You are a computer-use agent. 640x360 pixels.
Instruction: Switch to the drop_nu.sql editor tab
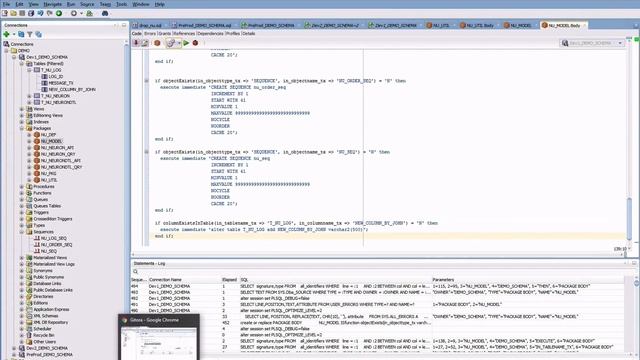pyautogui.click(x=148, y=25)
